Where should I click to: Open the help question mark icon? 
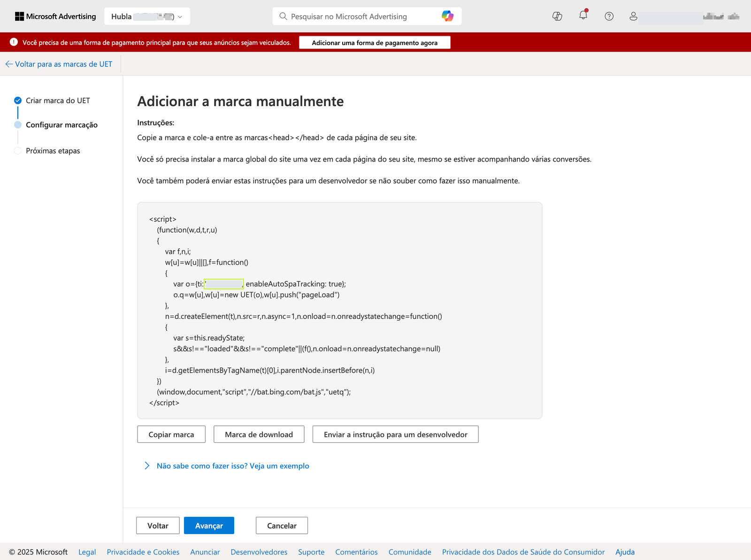(x=609, y=16)
